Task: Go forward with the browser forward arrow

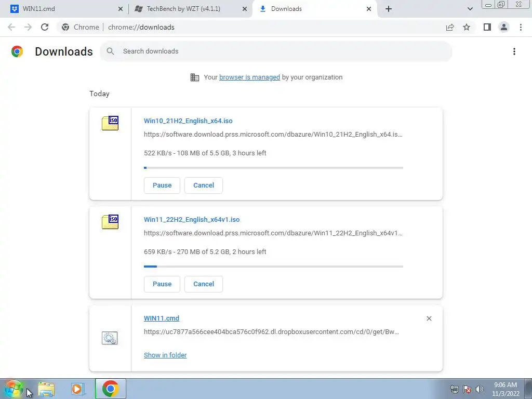Action: click(28, 27)
